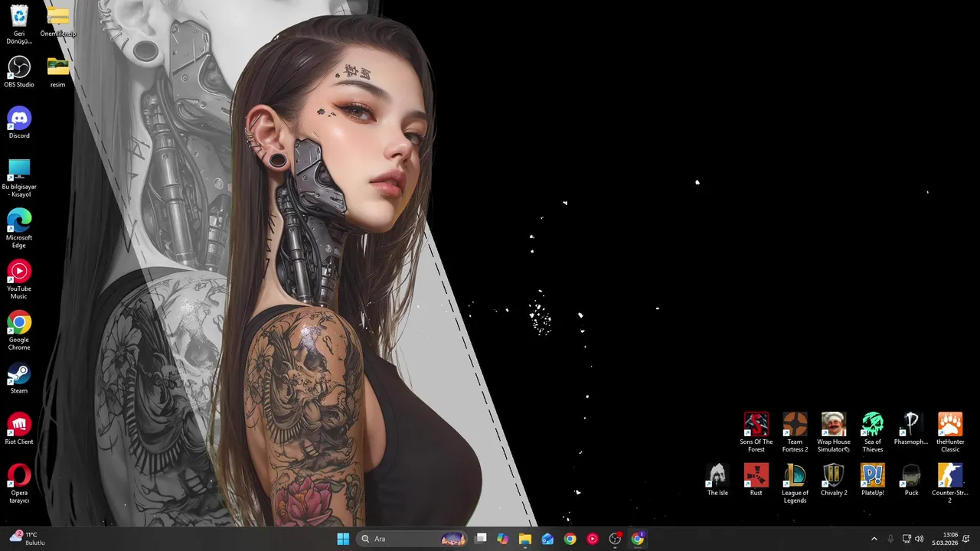The image size is (980, 551).
Task: Select the OBS Studio desktop shortcut
Action: (x=19, y=72)
